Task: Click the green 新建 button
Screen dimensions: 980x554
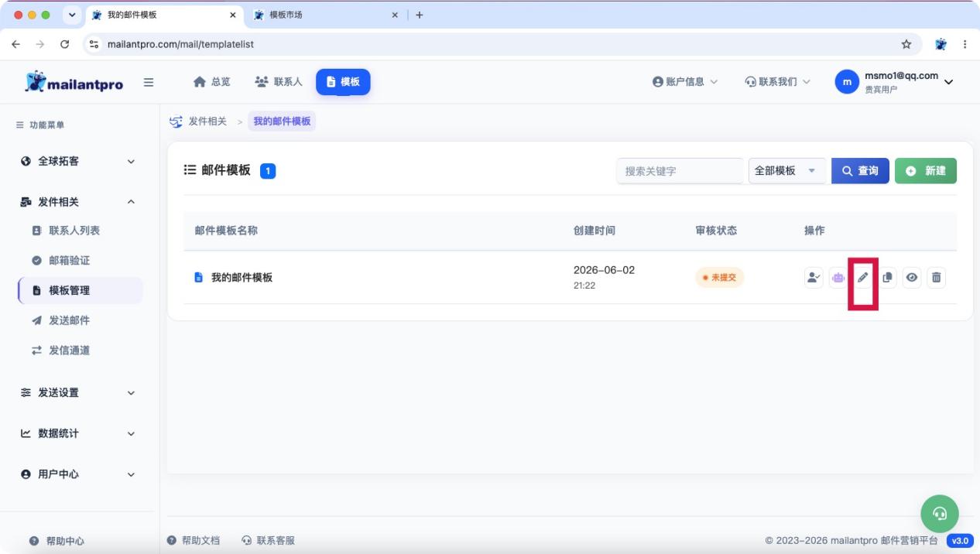Action: (x=926, y=171)
